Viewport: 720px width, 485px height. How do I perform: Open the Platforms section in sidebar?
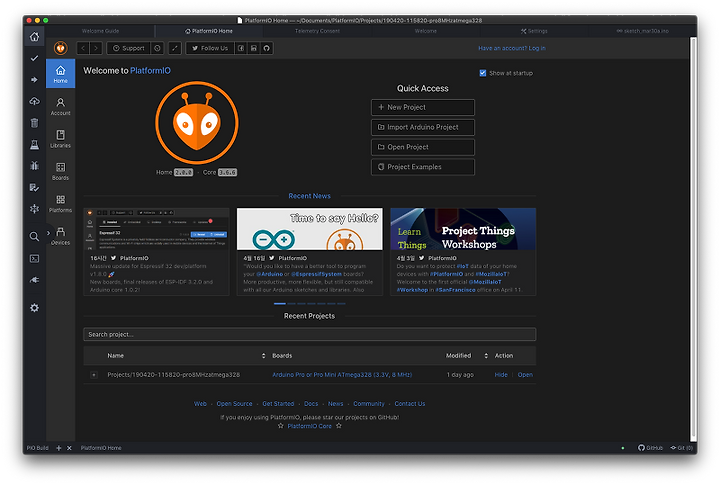[x=61, y=203]
